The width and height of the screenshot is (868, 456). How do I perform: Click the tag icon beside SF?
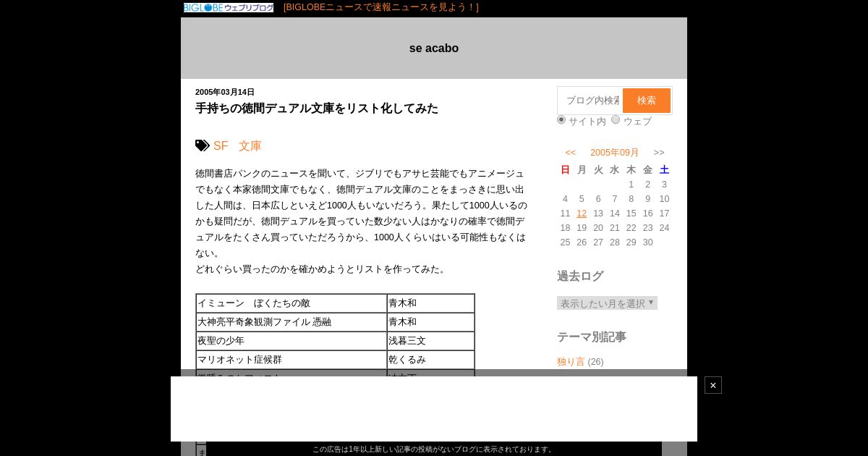pos(203,145)
